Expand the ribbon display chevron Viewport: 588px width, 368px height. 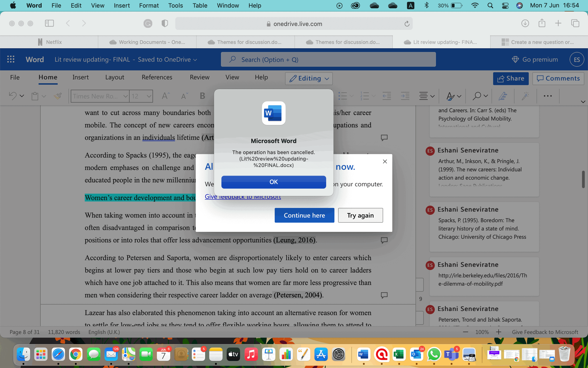click(x=583, y=102)
